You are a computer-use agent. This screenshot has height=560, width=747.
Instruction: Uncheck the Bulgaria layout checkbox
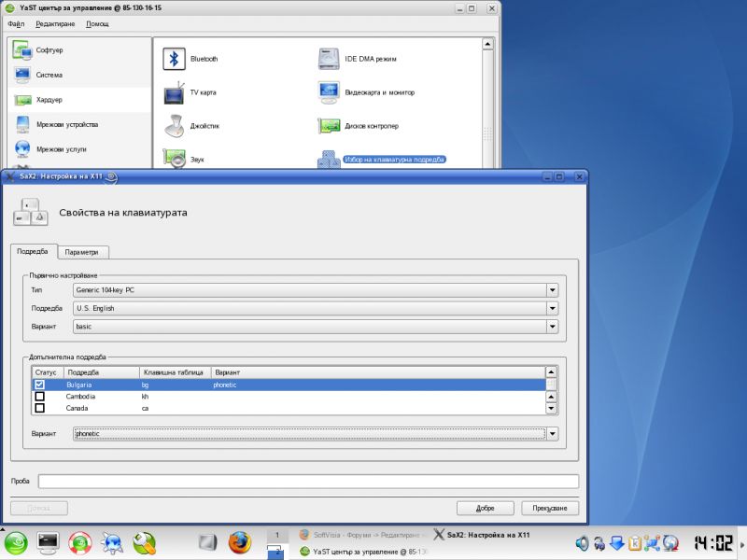(39, 385)
